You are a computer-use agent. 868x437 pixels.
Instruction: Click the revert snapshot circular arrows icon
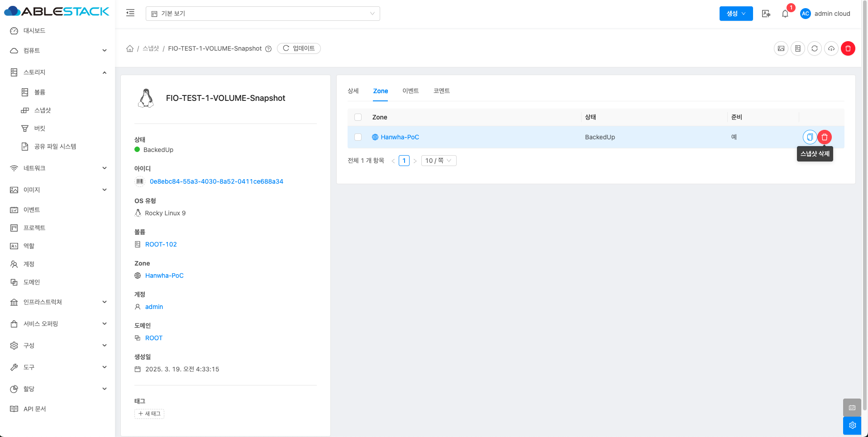pyautogui.click(x=815, y=48)
